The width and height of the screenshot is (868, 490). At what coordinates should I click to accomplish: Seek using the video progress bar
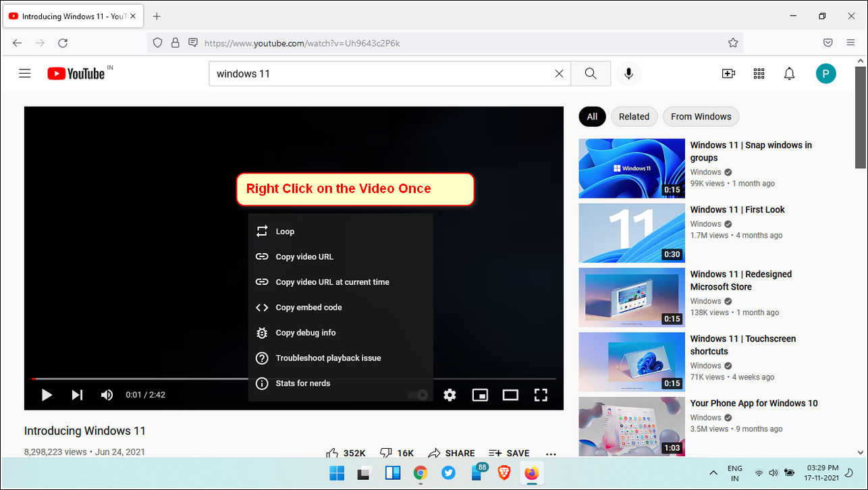pyautogui.click(x=294, y=379)
